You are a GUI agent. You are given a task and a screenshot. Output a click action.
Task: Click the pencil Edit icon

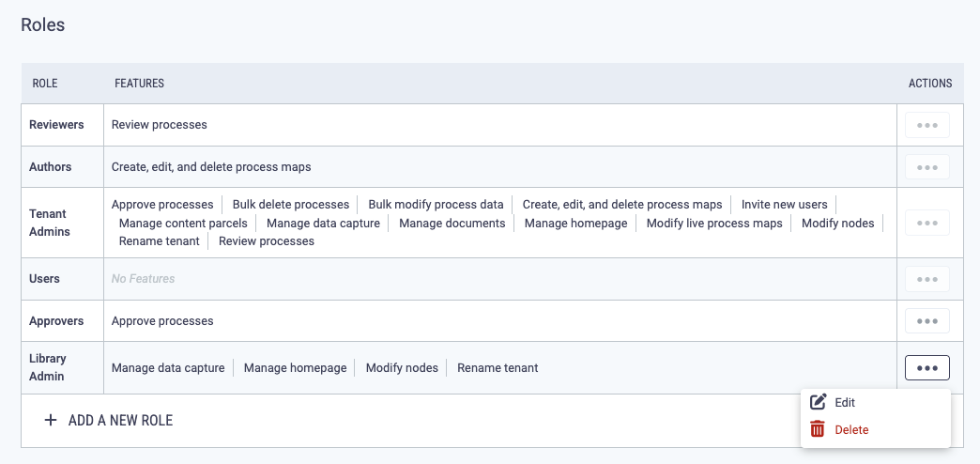(x=819, y=402)
